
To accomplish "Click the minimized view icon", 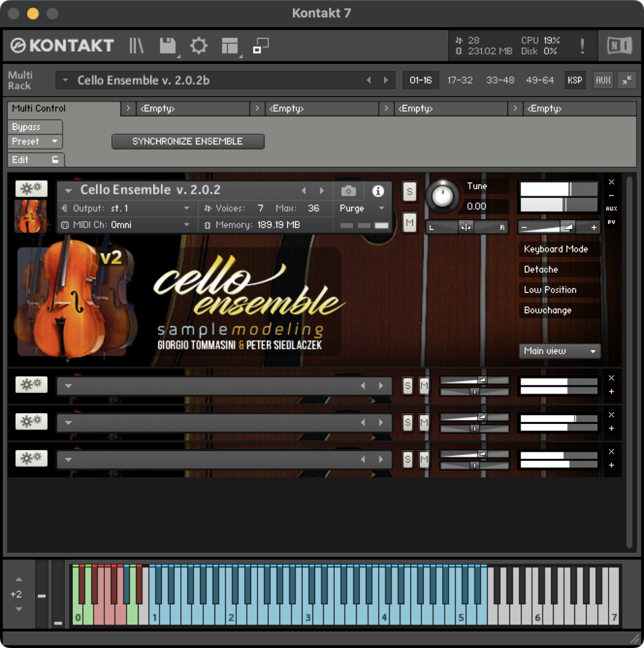I will pyautogui.click(x=261, y=46).
